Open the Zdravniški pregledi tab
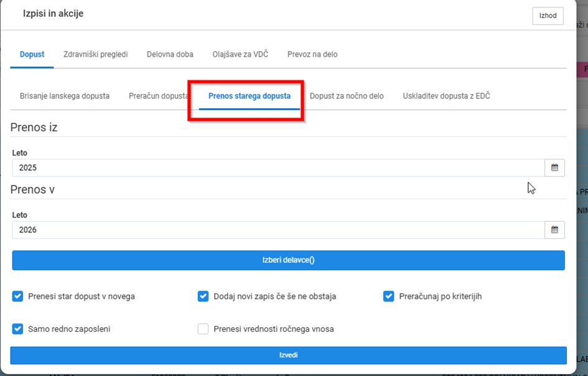Image resolution: width=588 pixels, height=376 pixels. tap(95, 54)
